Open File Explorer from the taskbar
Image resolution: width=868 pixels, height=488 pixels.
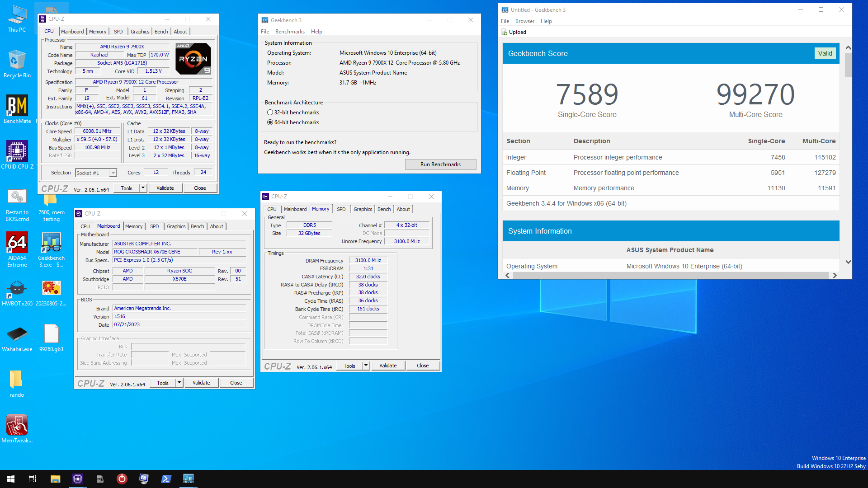(55, 479)
